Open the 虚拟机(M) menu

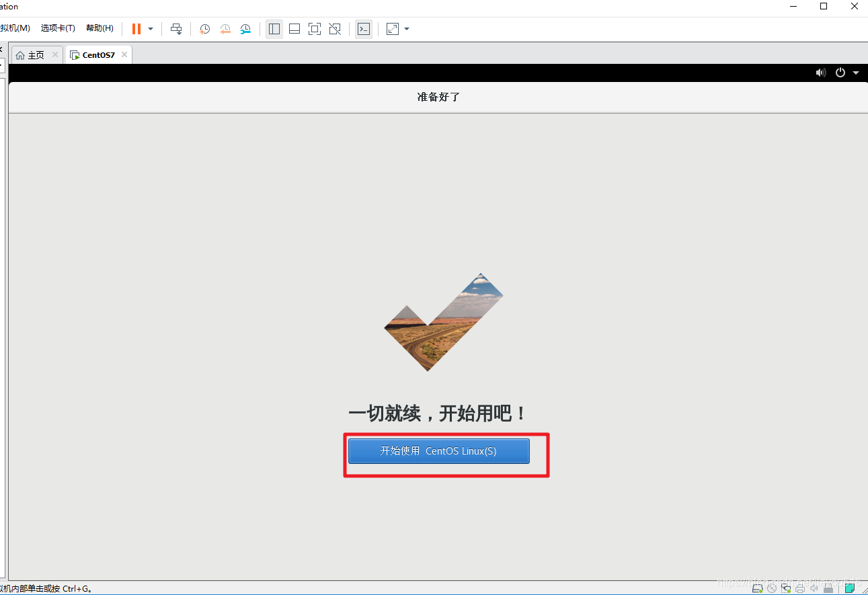[x=15, y=28]
